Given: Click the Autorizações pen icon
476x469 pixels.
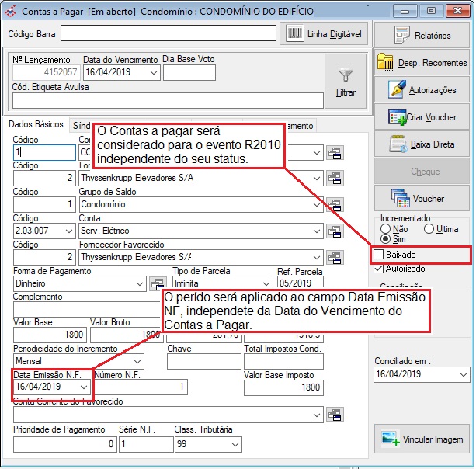Looking at the screenshot, I should click(x=397, y=89).
